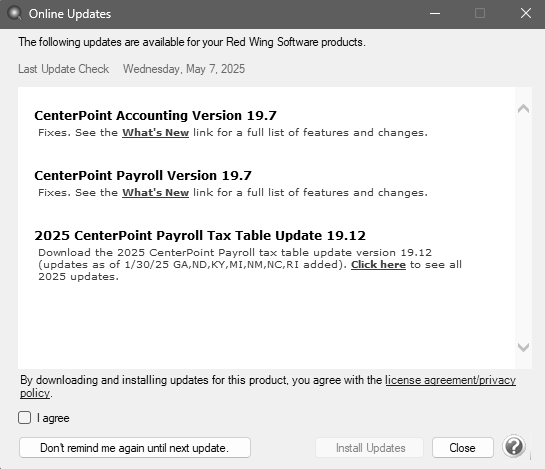Click the round help question mark icon
The width and height of the screenshot is (545, 469).
(x=514, y=446)
